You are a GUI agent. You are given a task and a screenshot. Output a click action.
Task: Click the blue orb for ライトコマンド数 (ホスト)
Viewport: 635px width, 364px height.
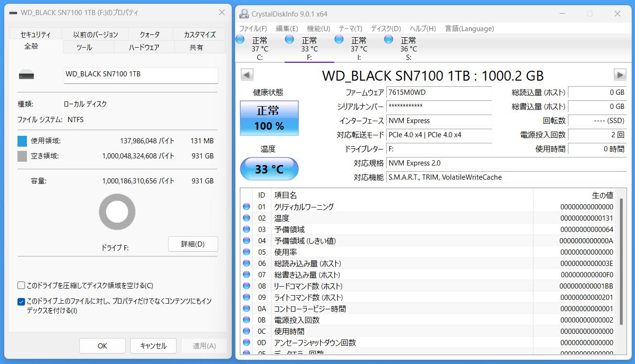246,297
